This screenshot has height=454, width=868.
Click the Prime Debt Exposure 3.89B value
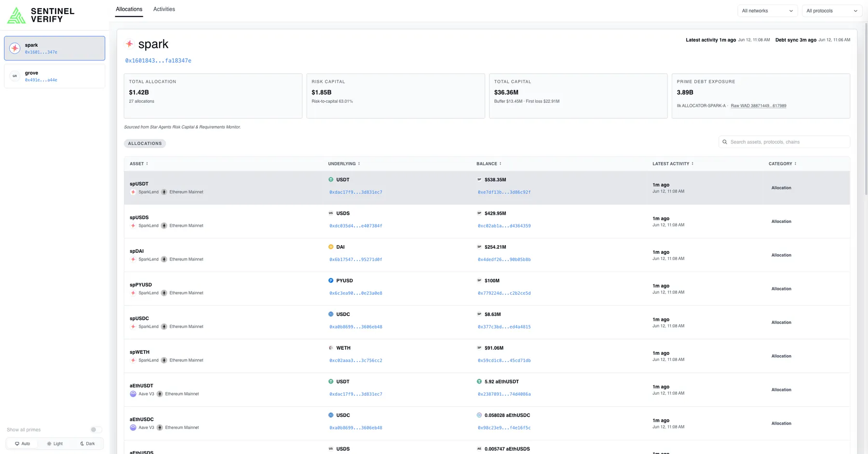tap(685, 92)
